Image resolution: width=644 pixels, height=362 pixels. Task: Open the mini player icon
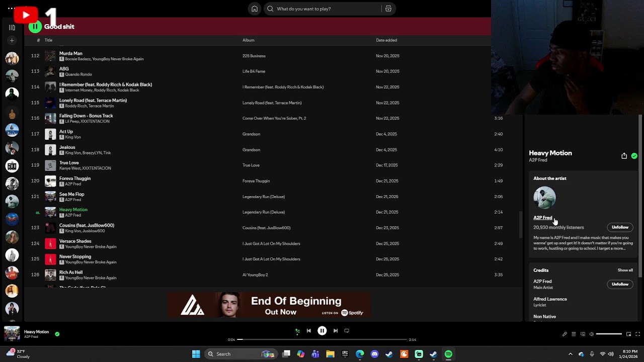pyautogui.click(x=628, y=334)
